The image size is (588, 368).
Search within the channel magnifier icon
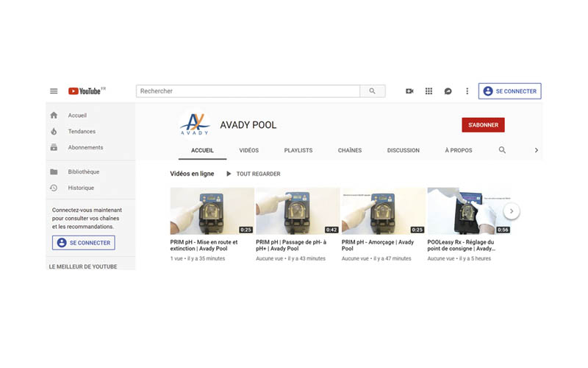click(x=503, y=150)
